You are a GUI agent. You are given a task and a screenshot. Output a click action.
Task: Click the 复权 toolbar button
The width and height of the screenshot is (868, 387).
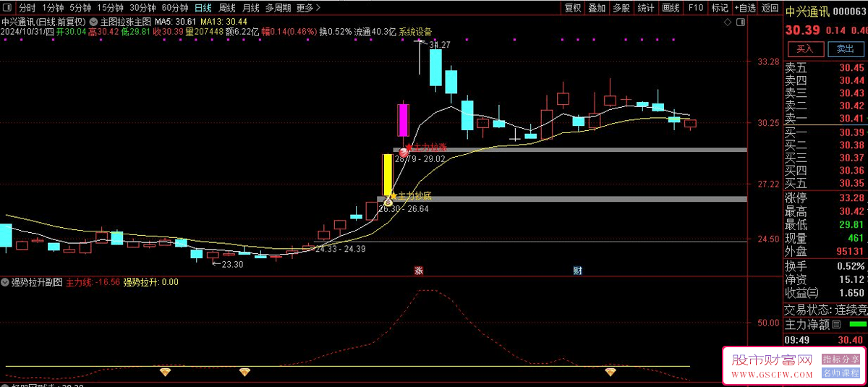click(x=573, y=8)
